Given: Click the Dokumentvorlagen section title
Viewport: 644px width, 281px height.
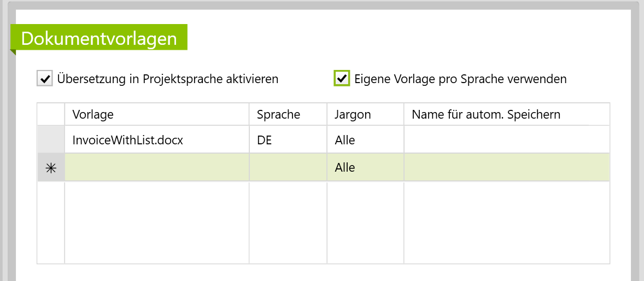Looking at the screenshot, I should point(99,39).
